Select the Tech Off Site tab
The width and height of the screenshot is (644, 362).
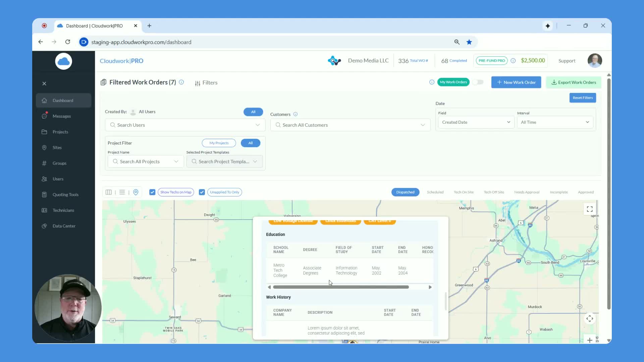[494, 192]
